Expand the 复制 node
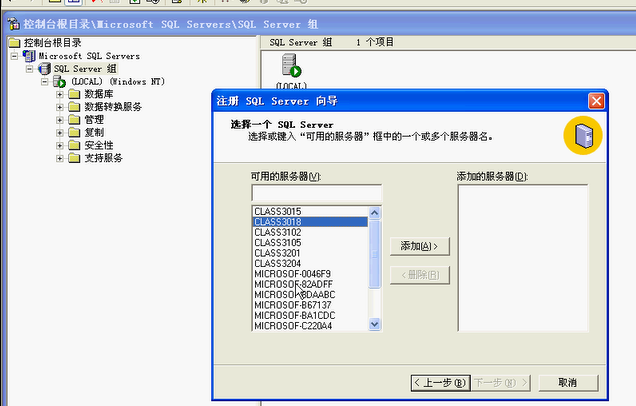Screen dimensions: 636x406 (60, 133)
